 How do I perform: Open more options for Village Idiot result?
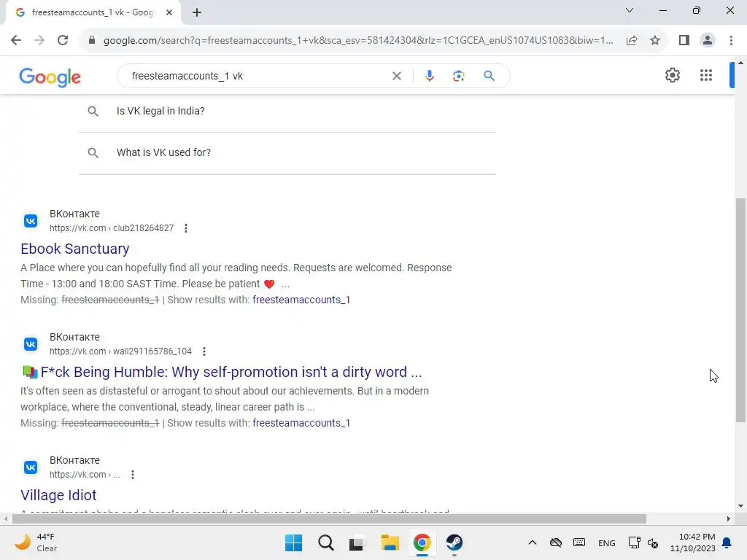pos(133,475)
